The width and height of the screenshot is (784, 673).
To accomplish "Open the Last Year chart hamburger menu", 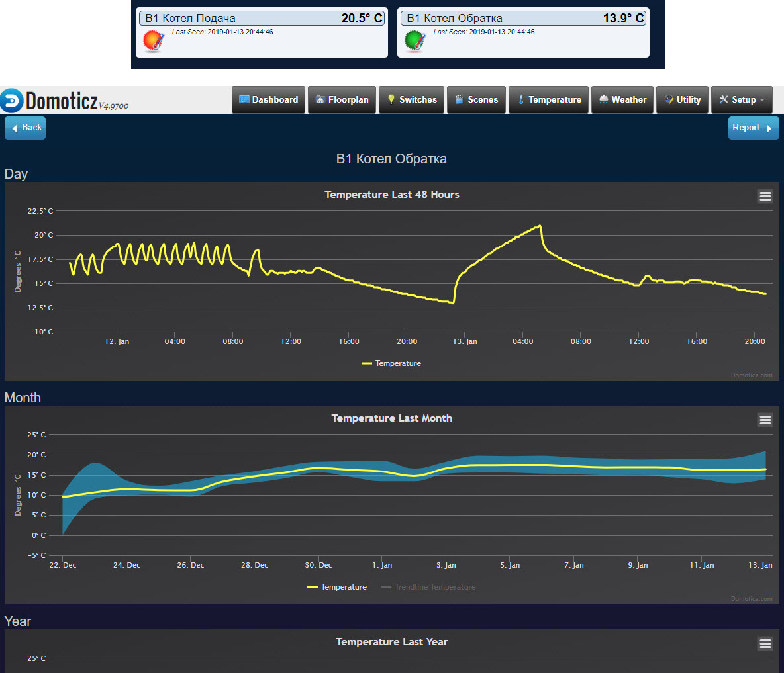I will tap(765, 643).
